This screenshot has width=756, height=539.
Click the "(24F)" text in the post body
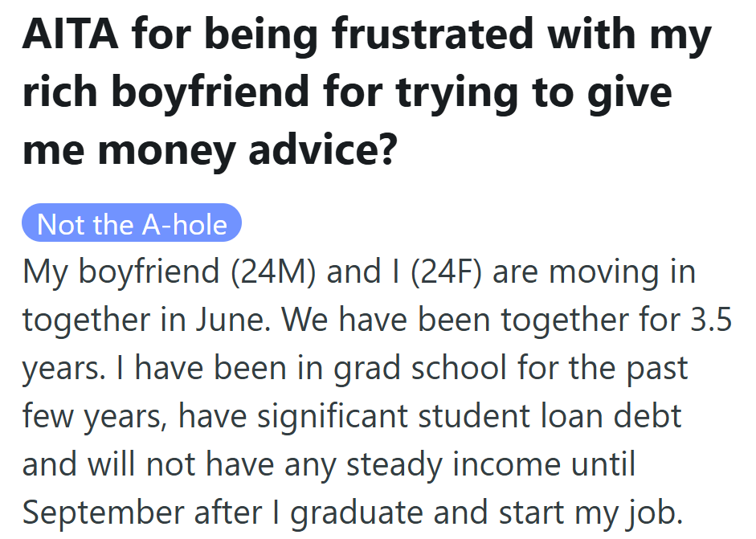pos(446,272)
